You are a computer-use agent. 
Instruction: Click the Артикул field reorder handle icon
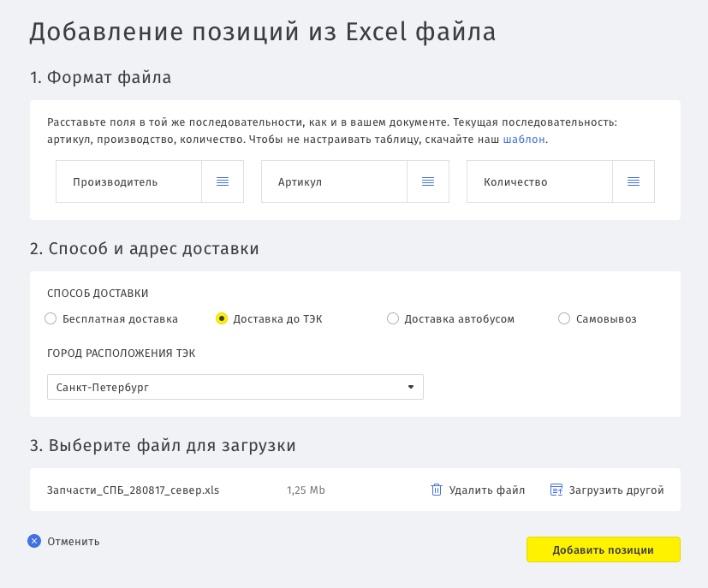[x=428, y=181]
